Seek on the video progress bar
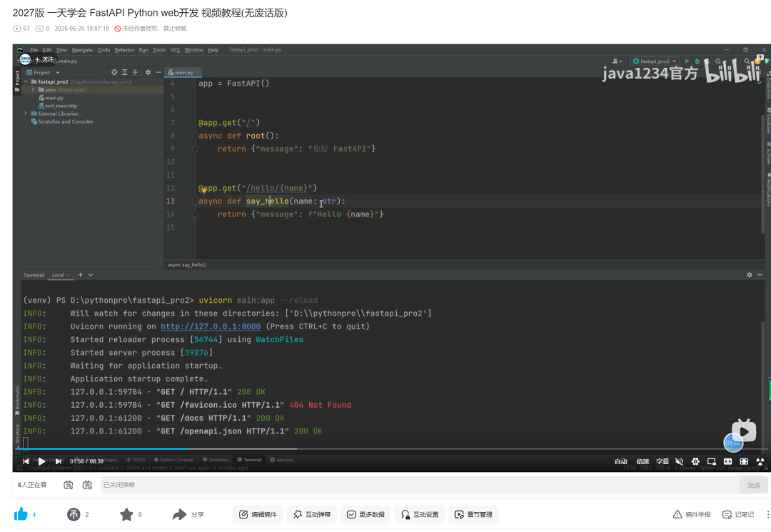This screenshot has width=771, height=532. pos(391,448)
